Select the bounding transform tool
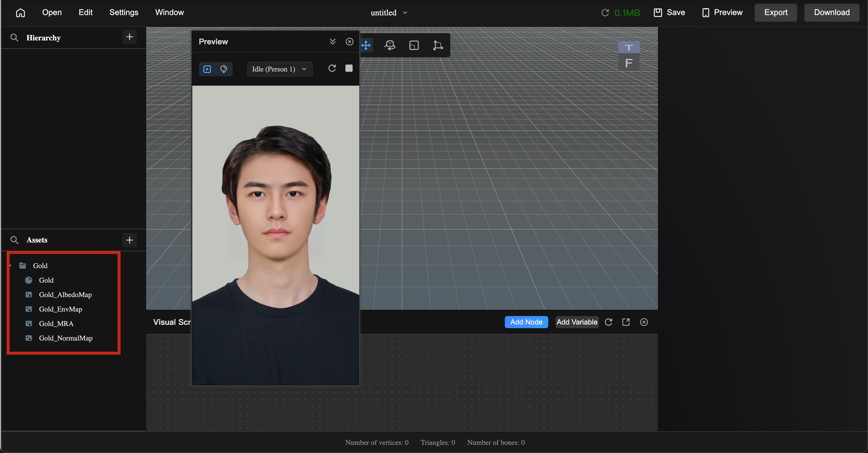Screen dimensions: 868x453 [x=438, y=45]
